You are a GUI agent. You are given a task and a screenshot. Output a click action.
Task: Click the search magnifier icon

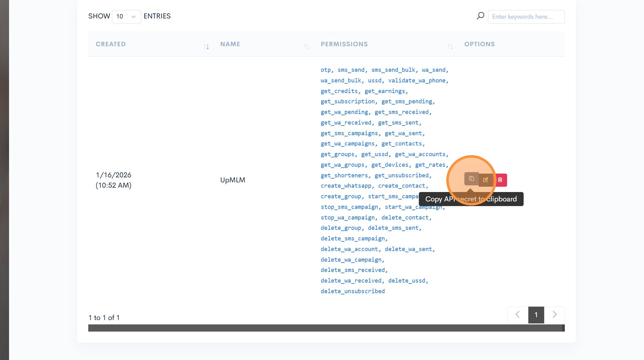point(480,16)
